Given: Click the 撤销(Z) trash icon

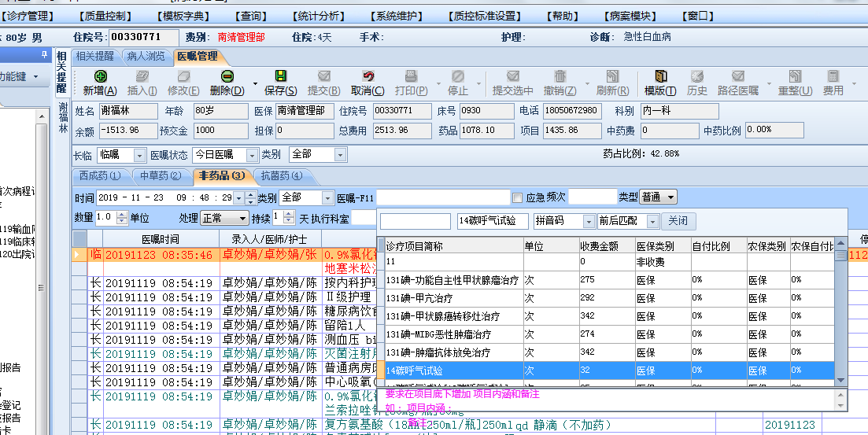Looking at the screenshot, I should tap(560, 76).
